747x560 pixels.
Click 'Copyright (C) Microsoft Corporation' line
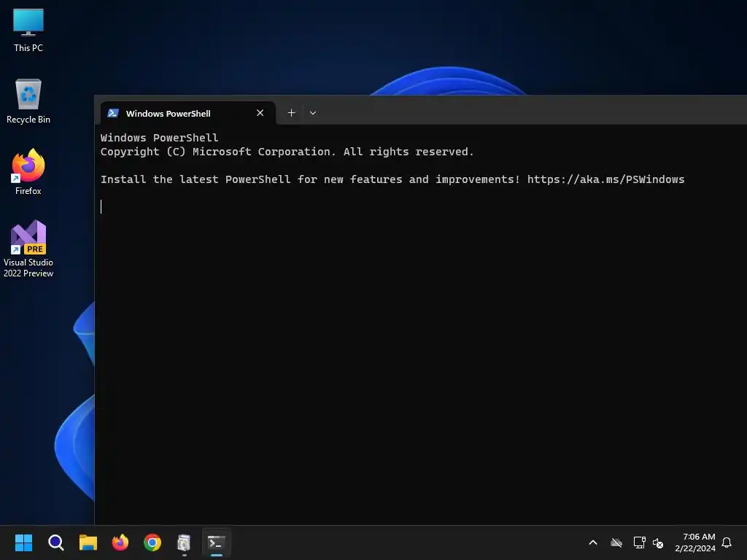(x=287, y=152)
